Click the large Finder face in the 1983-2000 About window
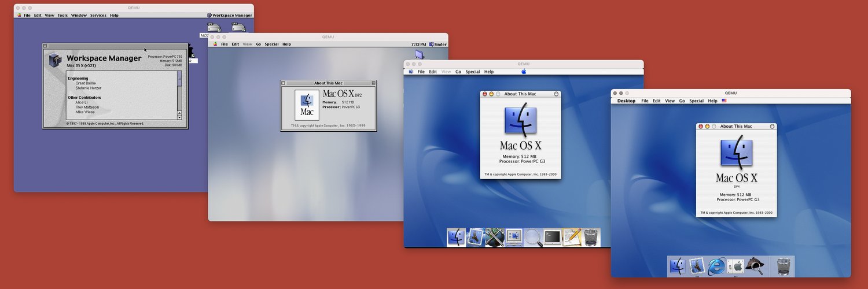The image size is (868, 289). 520,121
